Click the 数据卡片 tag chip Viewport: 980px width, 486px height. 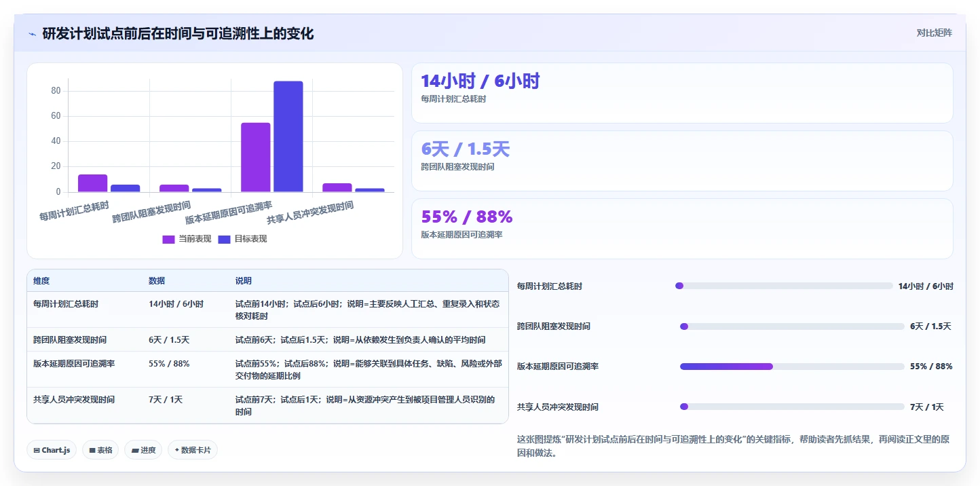point(193,450)
